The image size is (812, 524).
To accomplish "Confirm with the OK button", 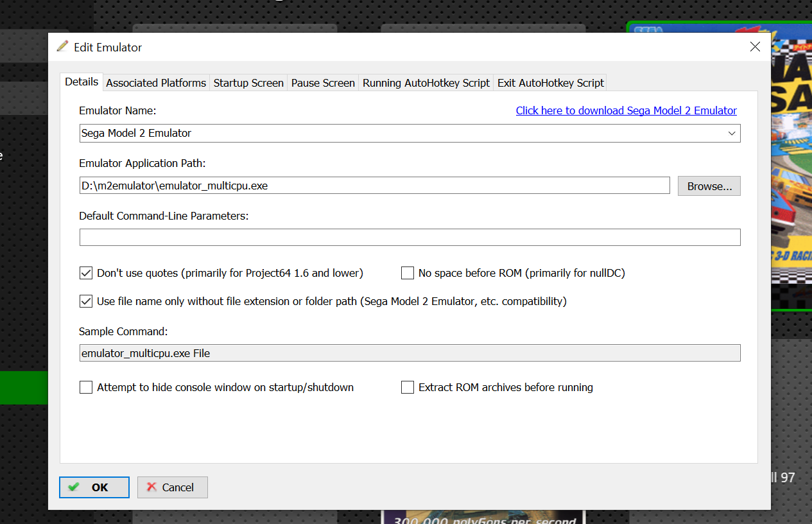I will (94, 487).
